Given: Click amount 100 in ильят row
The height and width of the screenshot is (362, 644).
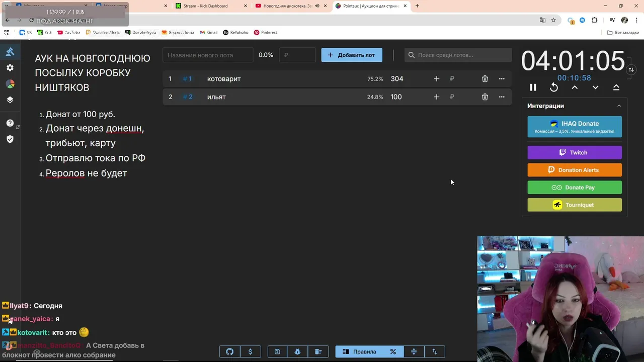Looking at the screenshot, I should 396,97.
